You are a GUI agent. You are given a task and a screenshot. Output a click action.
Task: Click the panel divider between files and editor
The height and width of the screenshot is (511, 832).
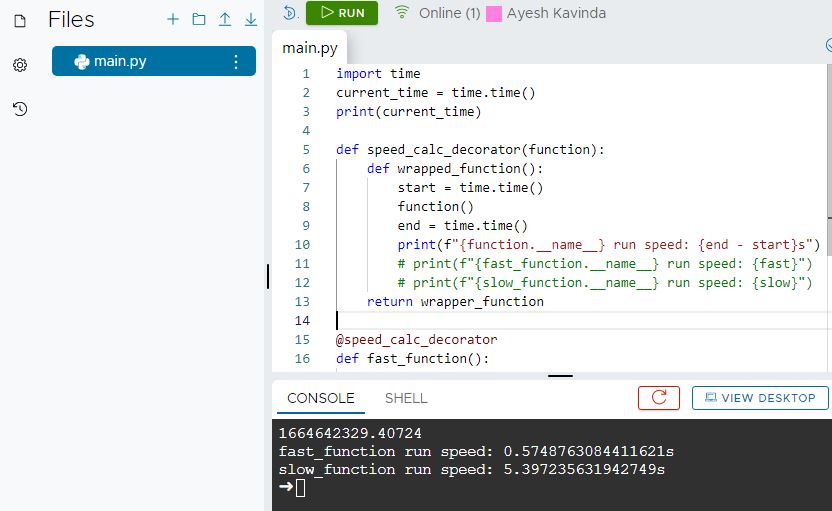pos(268,276)
